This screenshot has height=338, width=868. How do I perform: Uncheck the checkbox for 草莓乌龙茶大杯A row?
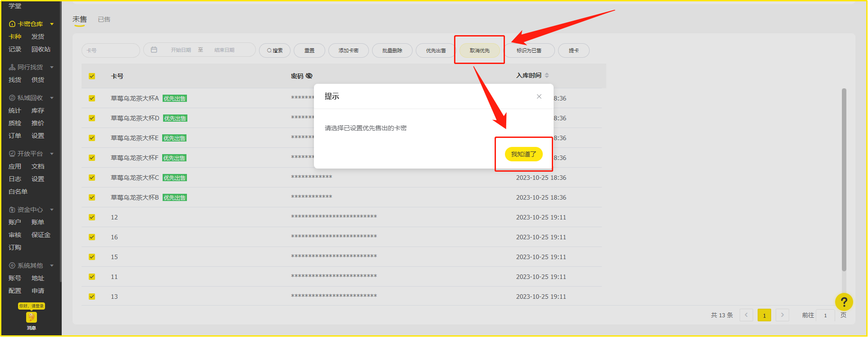pyautogui.click(x=92, y=98)
